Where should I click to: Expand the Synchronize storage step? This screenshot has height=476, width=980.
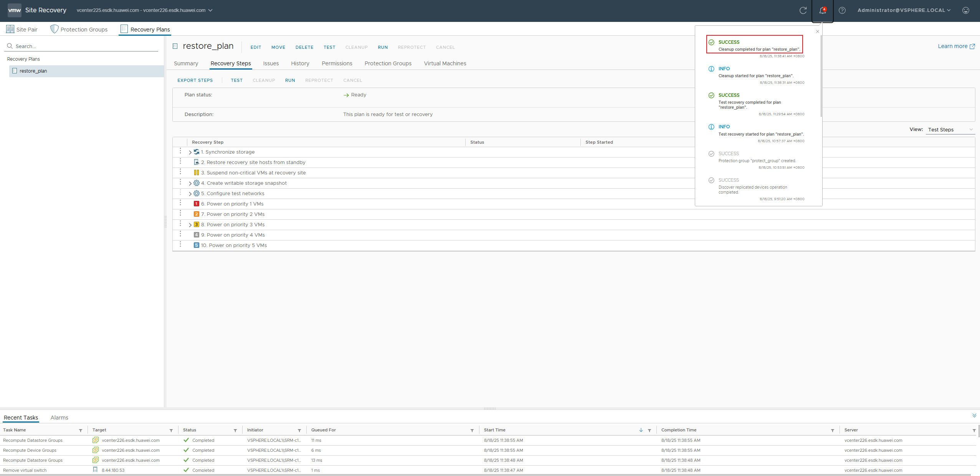coord(190,153)
